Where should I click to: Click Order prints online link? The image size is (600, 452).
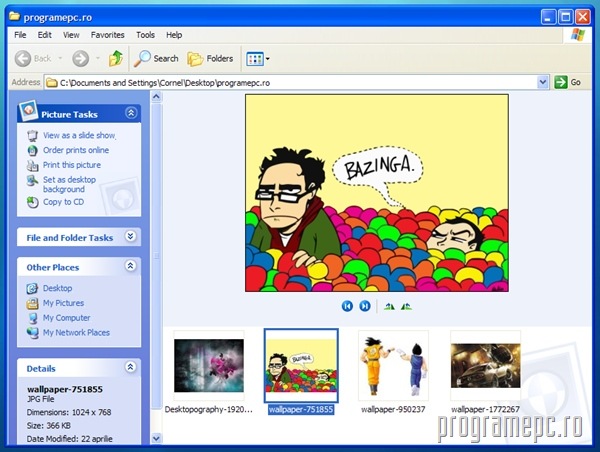click(x=76, y=150)
